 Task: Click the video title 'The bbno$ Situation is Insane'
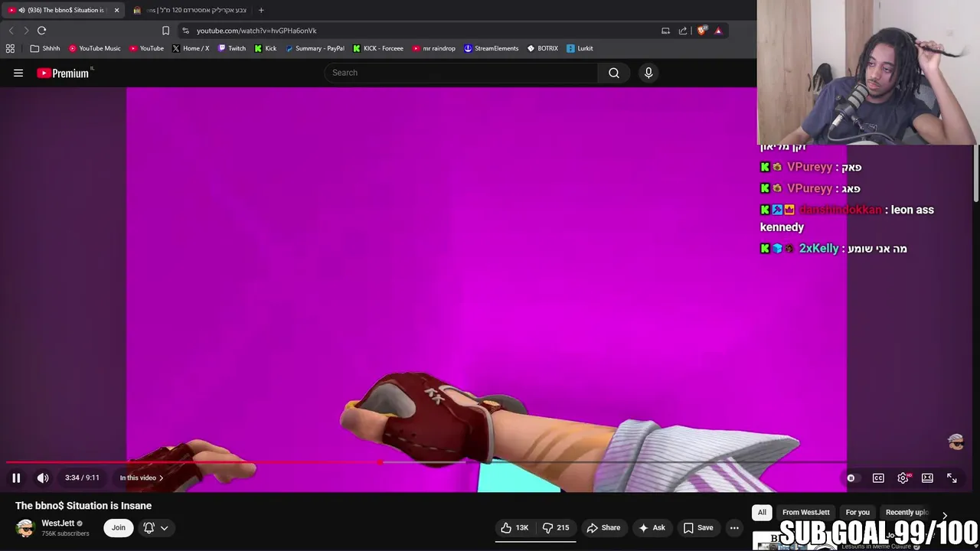point(83,505)
